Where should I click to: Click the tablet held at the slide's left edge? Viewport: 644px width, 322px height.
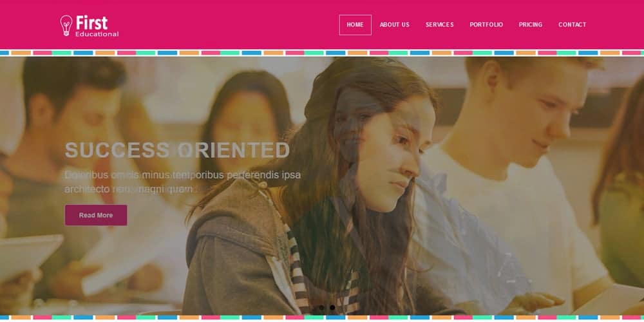point(30,257)
